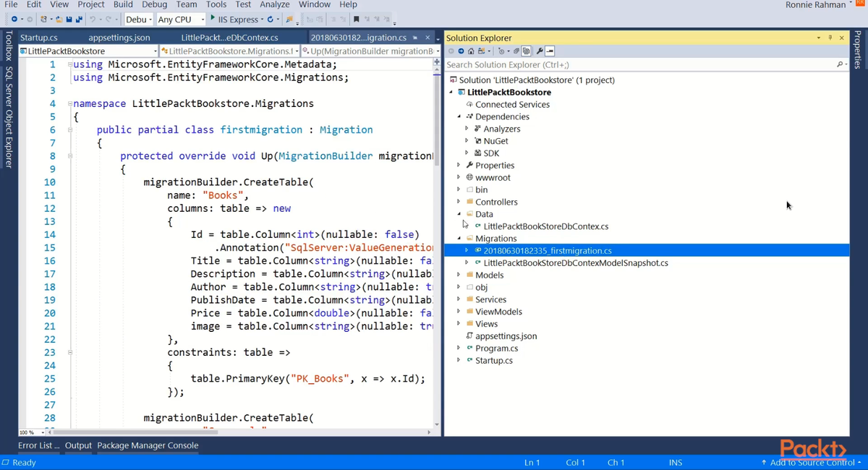Toggle pin on the migration.cs editor tab

(415, 38)
